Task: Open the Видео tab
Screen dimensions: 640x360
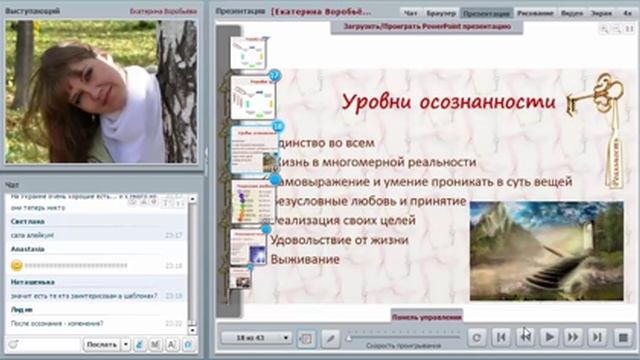Action: [x=572, y=13]
